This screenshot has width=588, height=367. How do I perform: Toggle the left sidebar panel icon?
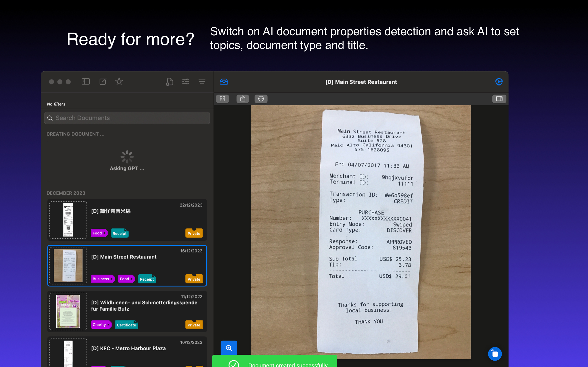[85, 81]
